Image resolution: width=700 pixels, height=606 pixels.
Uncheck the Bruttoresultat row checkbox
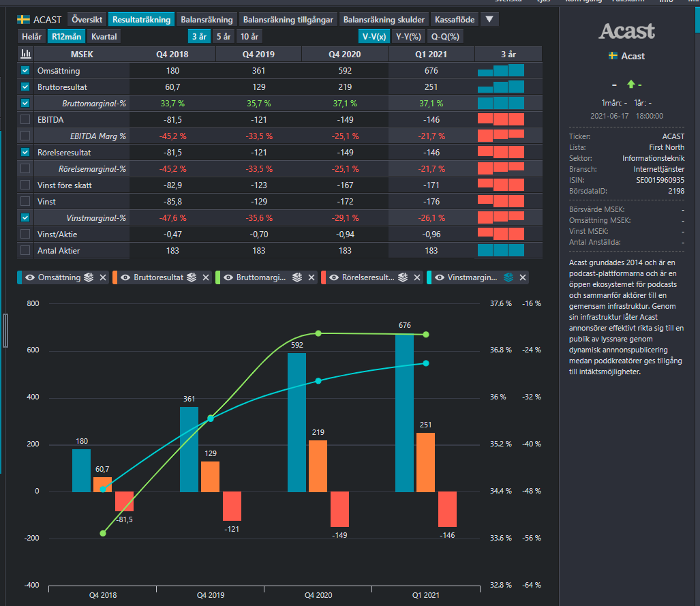pos(25,87)
